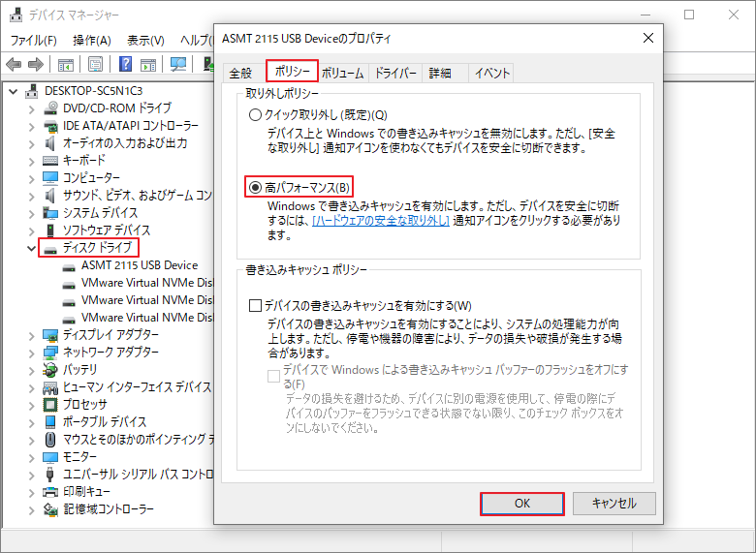Click the Properties toolbar icon

click(x=95, y=64)
